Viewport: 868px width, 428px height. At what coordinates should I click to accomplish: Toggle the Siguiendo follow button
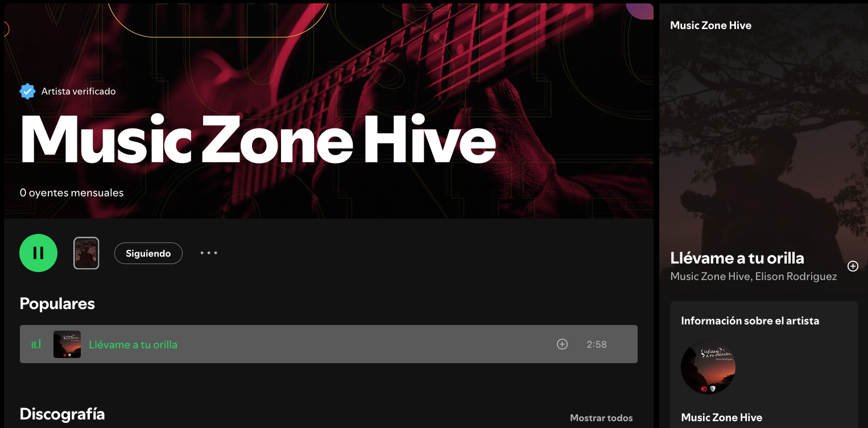tap(148, 253)
